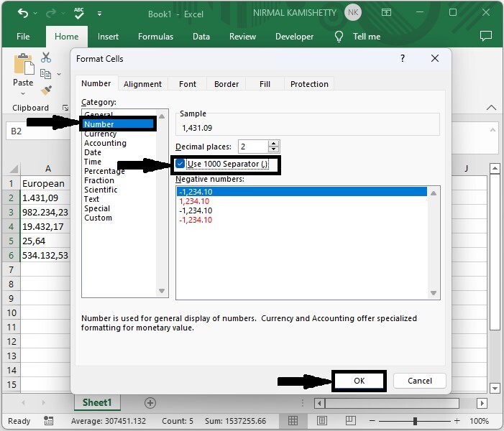The height and width of the screenshot is (431, 504).
Task: Select Normal view icon in status bar
Action: pos(294,421)
